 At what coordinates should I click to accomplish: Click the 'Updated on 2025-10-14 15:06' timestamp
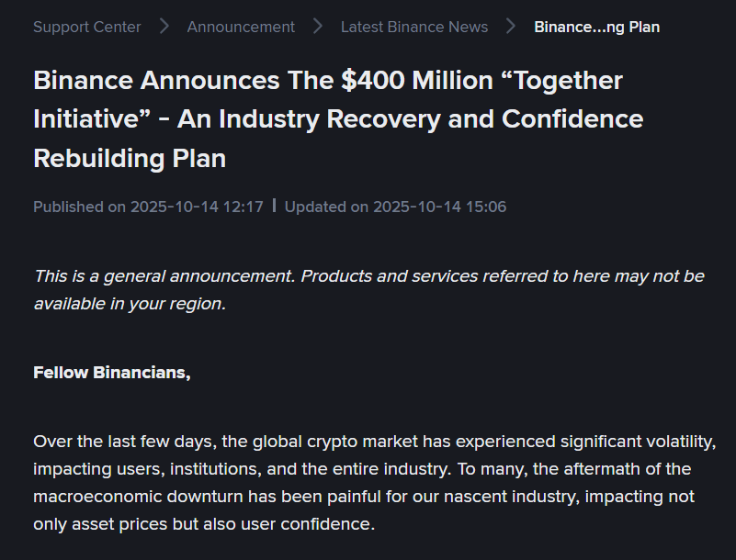(395, 207)
